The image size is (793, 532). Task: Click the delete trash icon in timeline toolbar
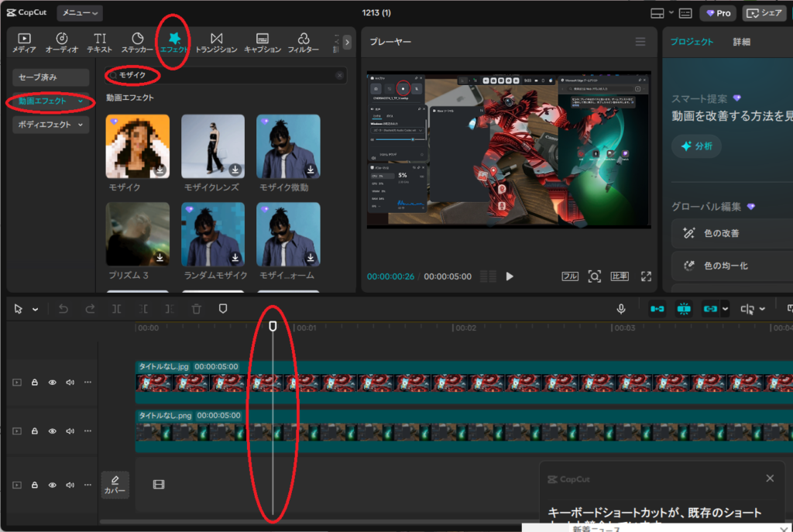click(197, 309)
